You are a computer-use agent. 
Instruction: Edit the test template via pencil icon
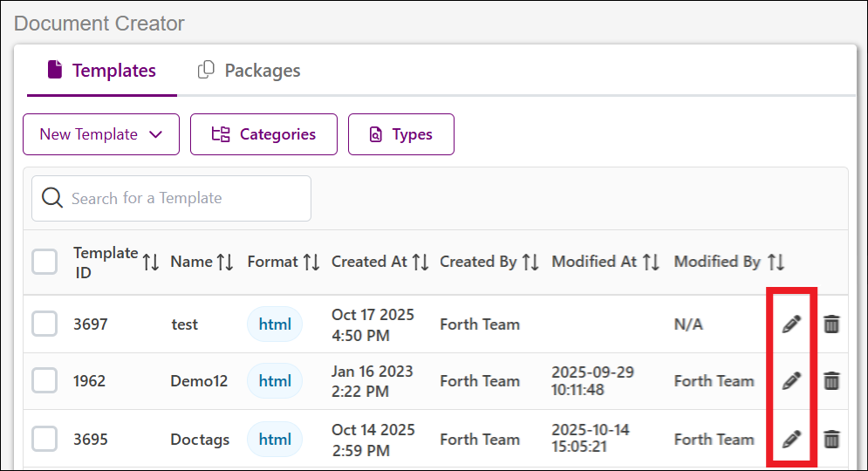(791, 324)
